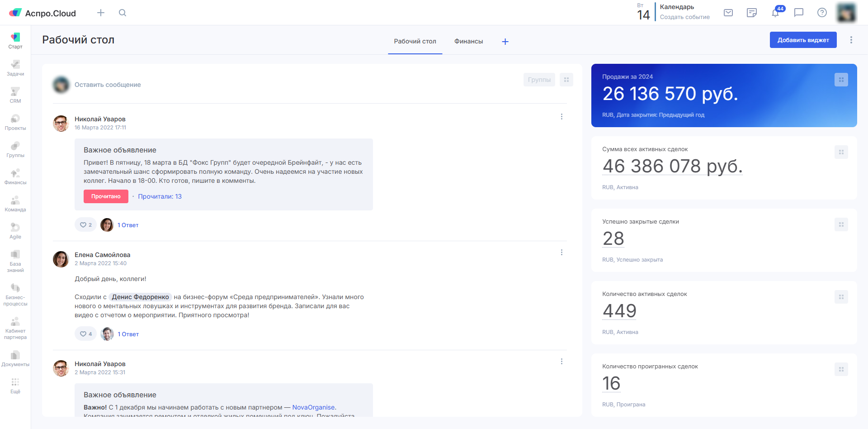Open the Старт sidebar section
This screenshot has height=429, width=868.
[15, 41]
